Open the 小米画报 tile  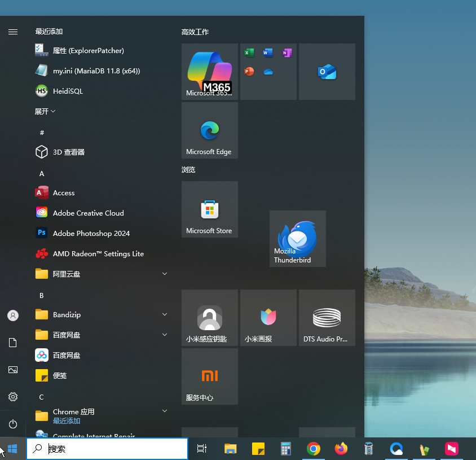pyautogui.click(x=268, y=318)
